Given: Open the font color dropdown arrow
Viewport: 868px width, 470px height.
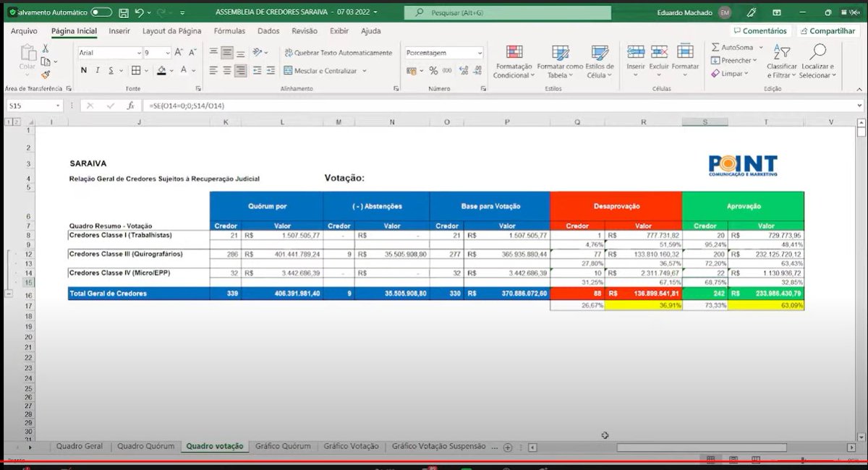Looking at the screenshot, I should pos(194,70).
